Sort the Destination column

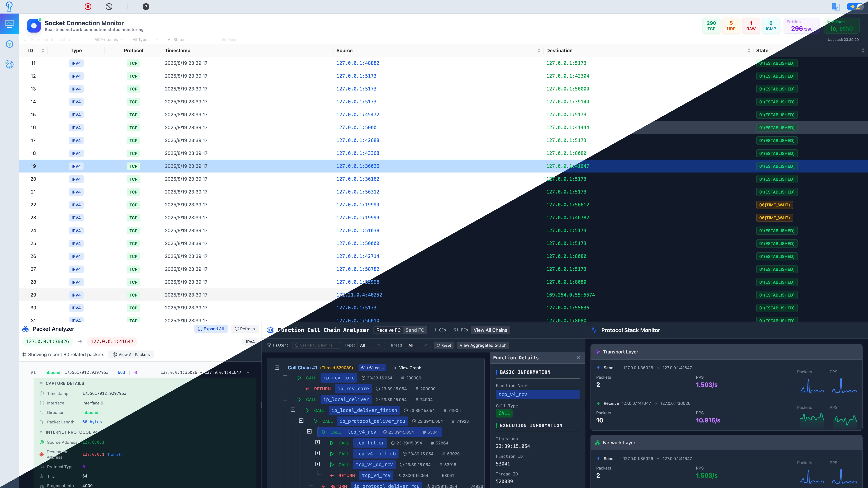749,50
